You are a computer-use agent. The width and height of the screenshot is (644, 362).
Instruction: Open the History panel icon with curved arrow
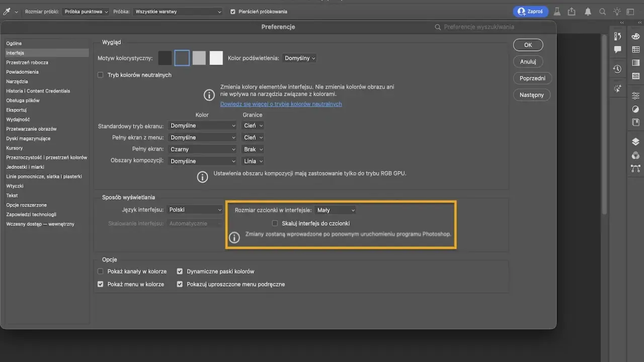coord(618,36)
